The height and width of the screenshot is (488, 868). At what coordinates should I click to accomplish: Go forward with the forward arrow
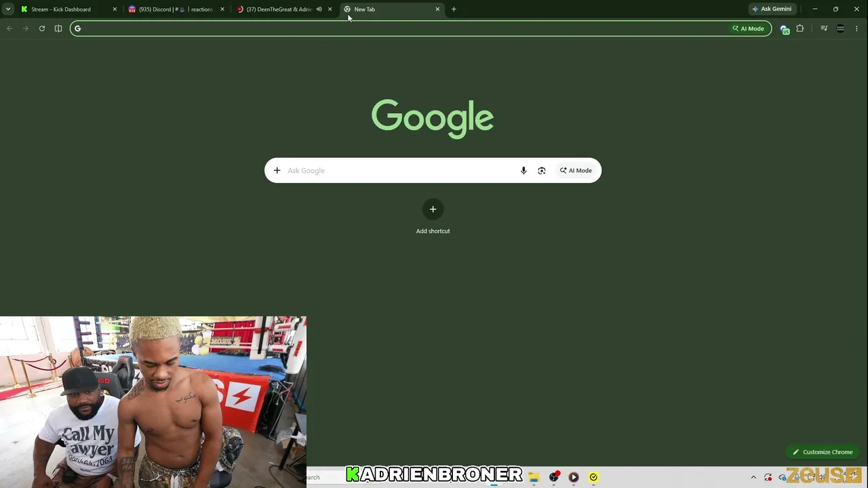pyautogui.click(x=26, y=28)
